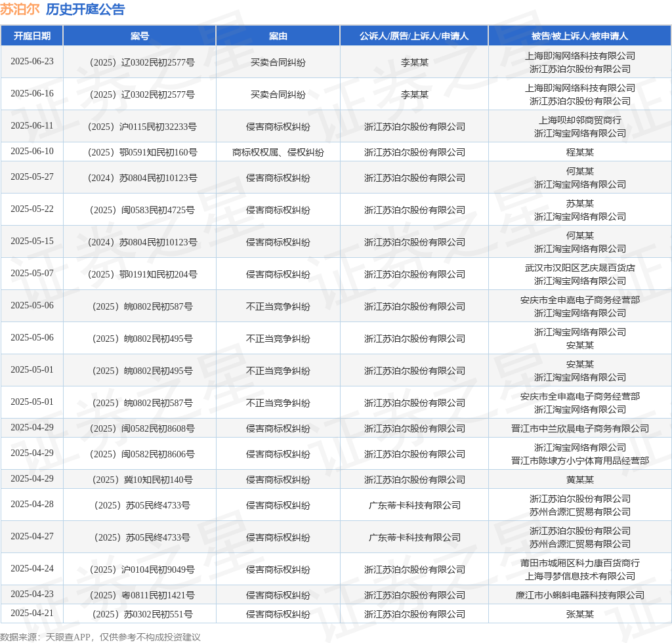Select the 案由 column header
This screenshot has width=672, height=643.
point(278,36)
